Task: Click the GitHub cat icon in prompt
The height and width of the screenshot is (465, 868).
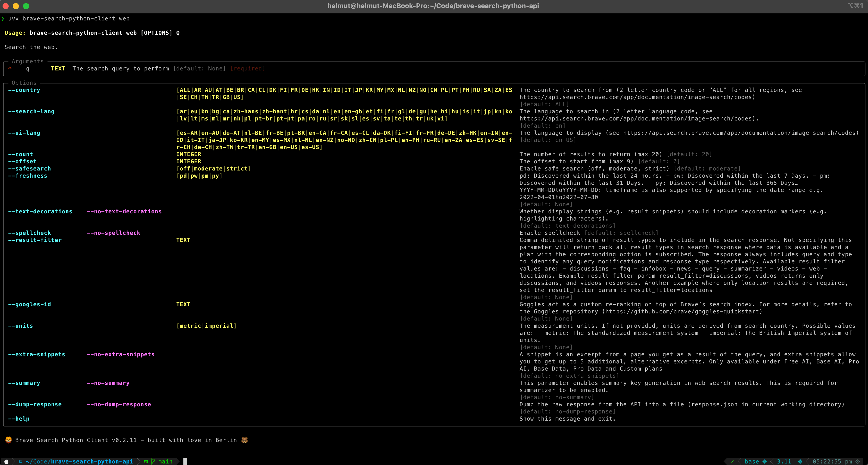Action: point(146,461)
